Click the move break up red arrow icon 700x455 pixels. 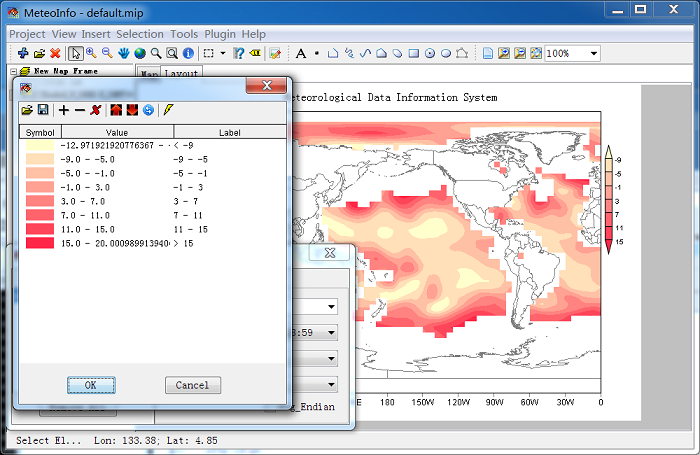(x=116, y=110)
